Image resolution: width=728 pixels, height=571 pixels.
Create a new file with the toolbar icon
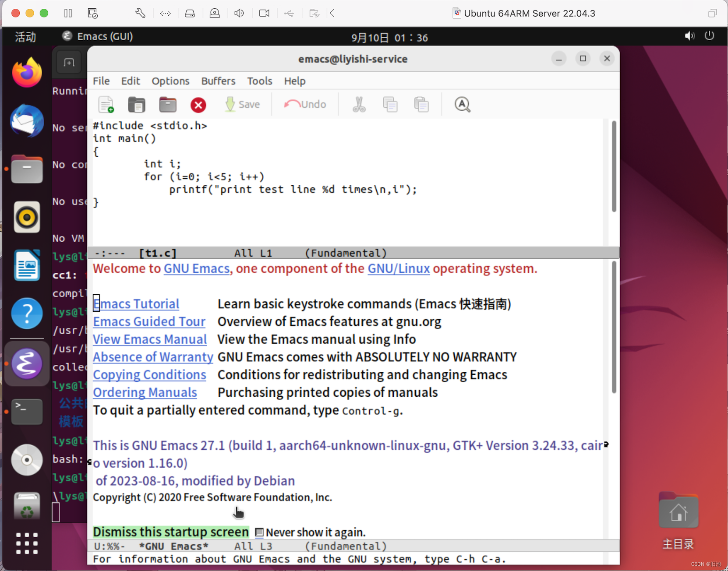pyautogui.click(x=106, y=105)
